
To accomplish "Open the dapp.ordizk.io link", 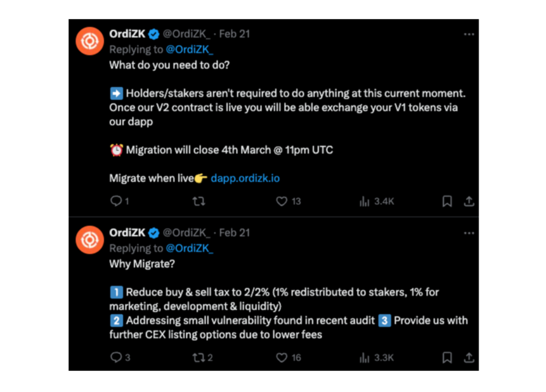I will (245, 178).
